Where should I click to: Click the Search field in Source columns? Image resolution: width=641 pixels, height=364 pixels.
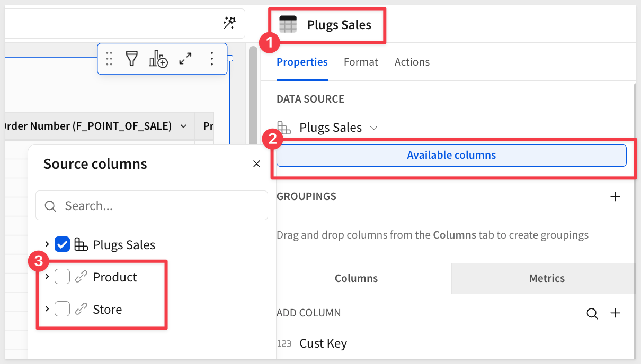tap(159, 206)
